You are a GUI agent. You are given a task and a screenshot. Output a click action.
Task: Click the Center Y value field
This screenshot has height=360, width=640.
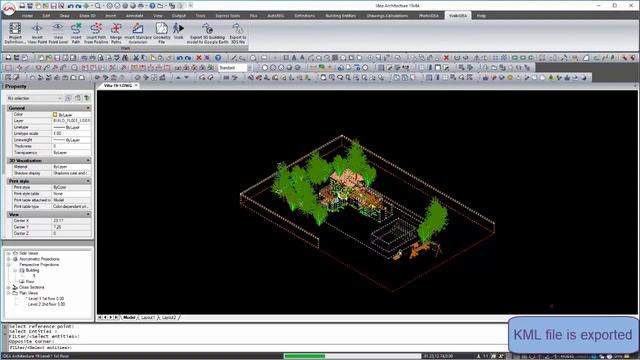[71, 227]
